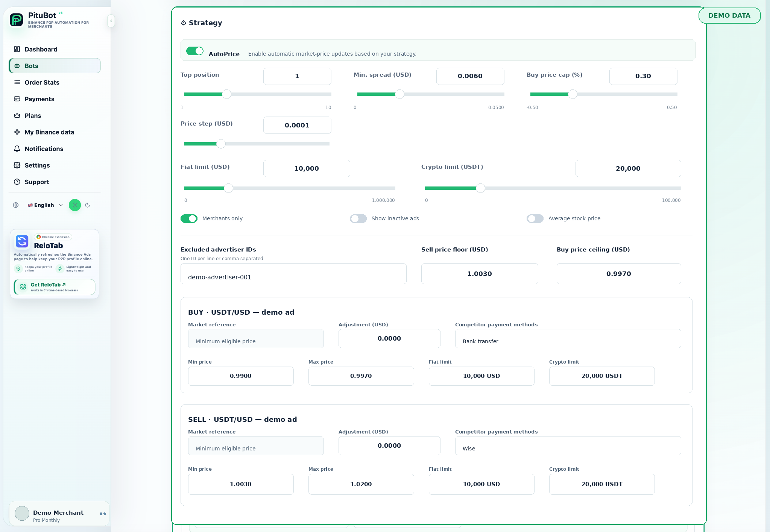Viewport: 770px width, 532px height.
Task: Enable the Show inactive ads toggle
Action: pyautogui.click(x=358, y=218)
